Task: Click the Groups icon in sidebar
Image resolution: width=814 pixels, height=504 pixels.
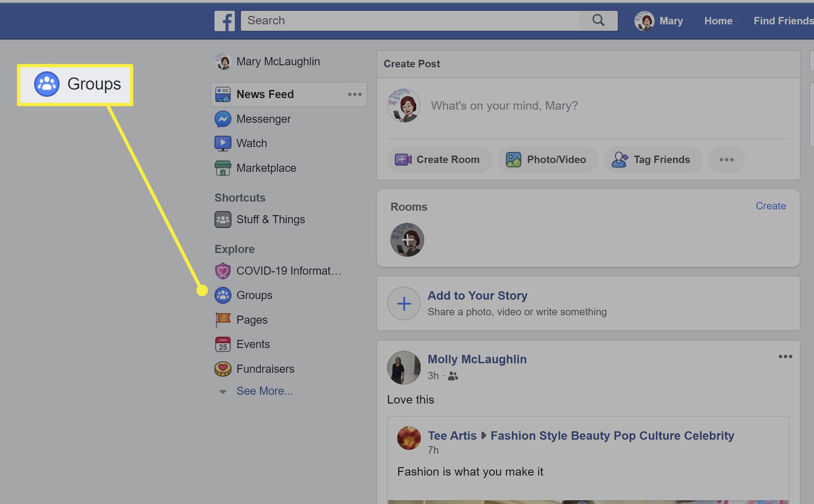Action: (x=223, y=294)
